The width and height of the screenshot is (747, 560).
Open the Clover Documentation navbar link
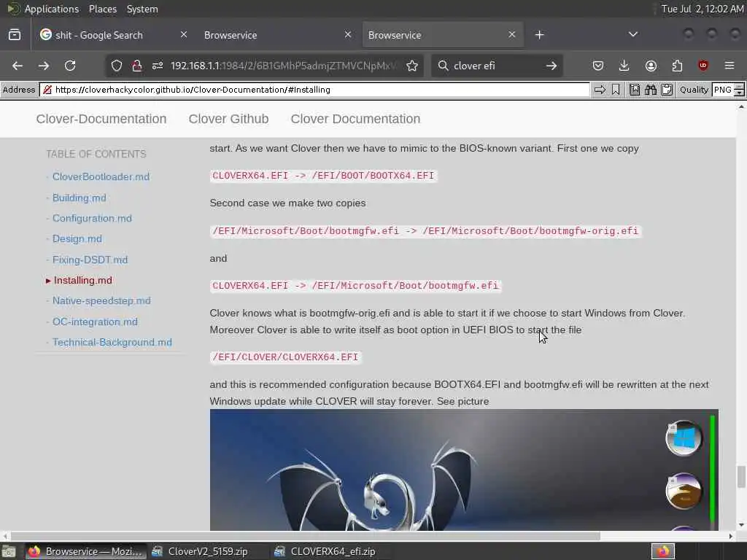355,119
